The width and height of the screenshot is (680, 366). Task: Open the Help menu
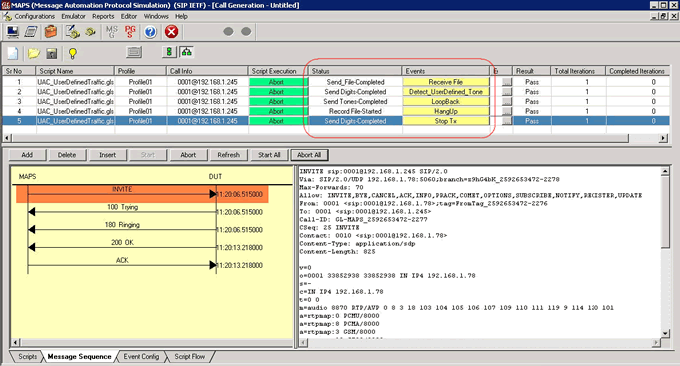(181, 16)
